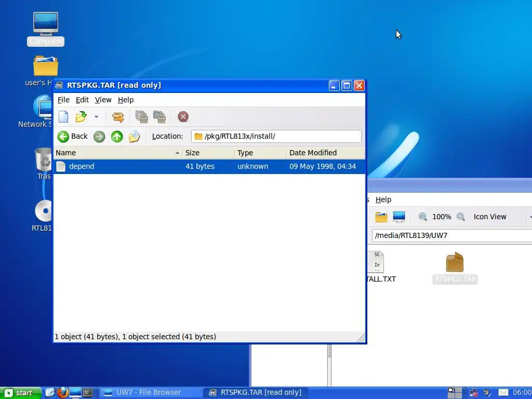The height and width of the screenshot is (399, 532).
Task: Click the /media/RTL8139/UW7 location field
Action: pos(452,235)
